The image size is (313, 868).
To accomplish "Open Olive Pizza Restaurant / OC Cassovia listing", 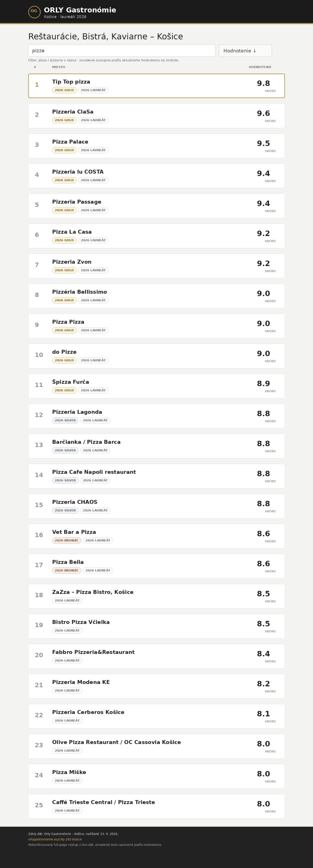I will click(x=156, y=746).
